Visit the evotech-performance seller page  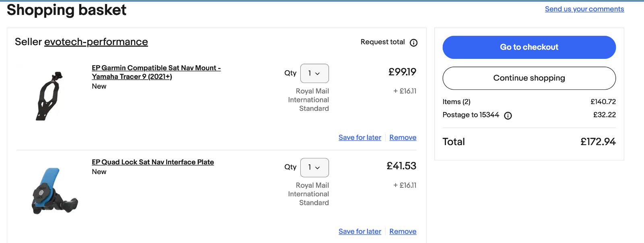pos(96,42)
